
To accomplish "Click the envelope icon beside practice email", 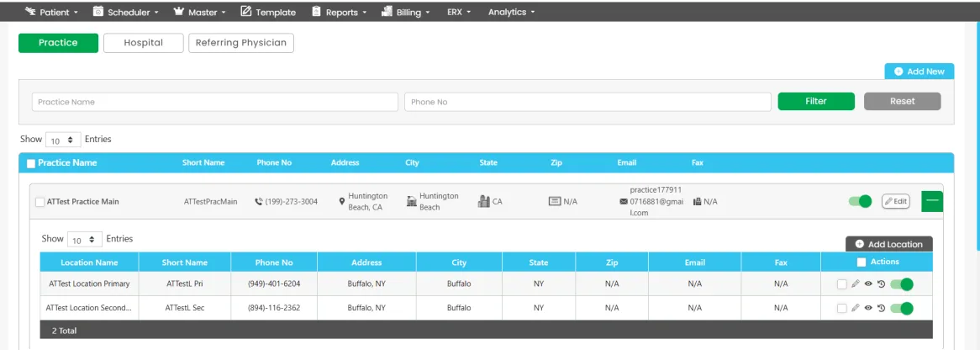I will 623,202.
